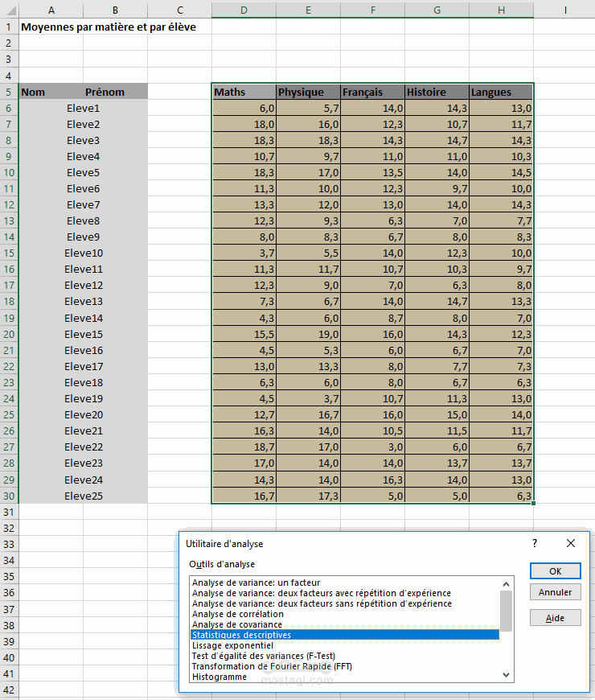The image size is (595, 700).
Task: Close the Utilitaire d'analyse dialog
Action: [x=570, y=543]
